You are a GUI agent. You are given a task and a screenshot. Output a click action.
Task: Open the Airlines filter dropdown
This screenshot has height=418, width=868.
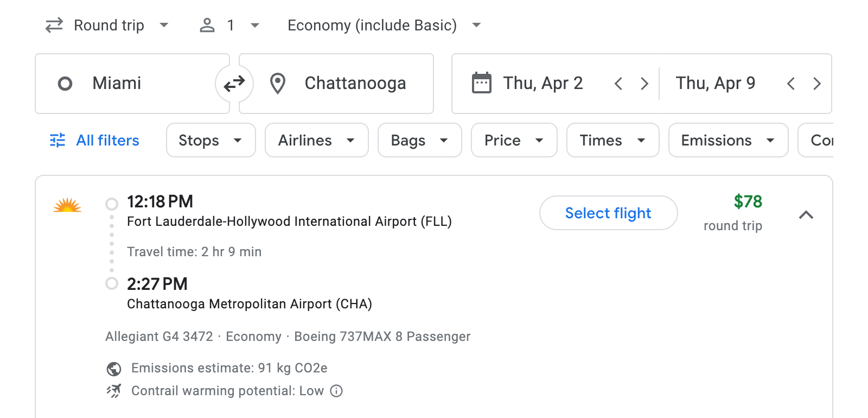tap(316, 140)
